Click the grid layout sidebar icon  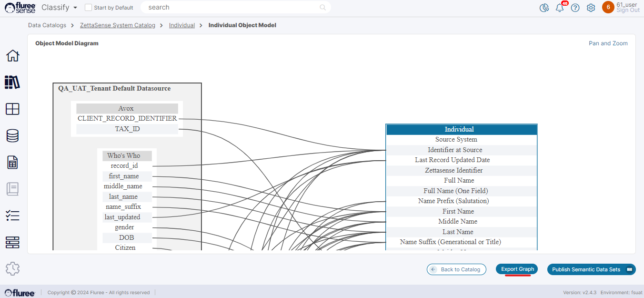pos(12,109)
